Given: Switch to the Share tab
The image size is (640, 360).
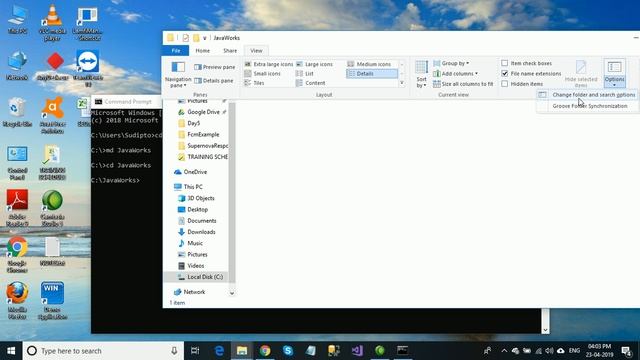Looking at the screenshot, I should (230, 51).
